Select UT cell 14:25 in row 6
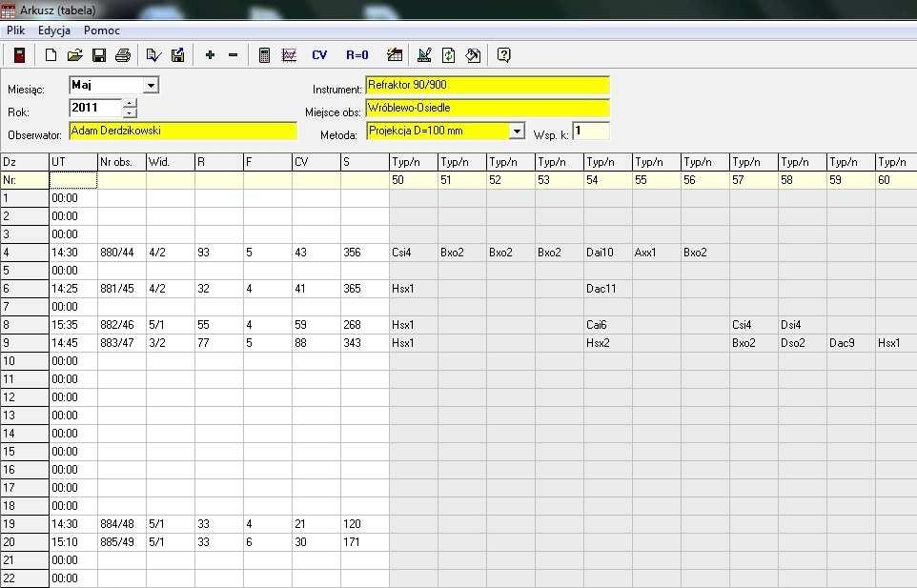The height and width of the screenshot is (588, 917). click(x=73, y=289)
